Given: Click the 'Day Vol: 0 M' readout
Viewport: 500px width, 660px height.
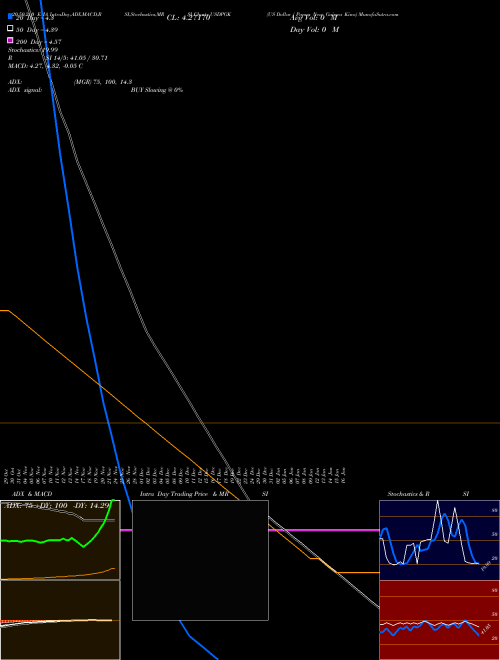Looking at the screenshot, I should click(314, 30).
